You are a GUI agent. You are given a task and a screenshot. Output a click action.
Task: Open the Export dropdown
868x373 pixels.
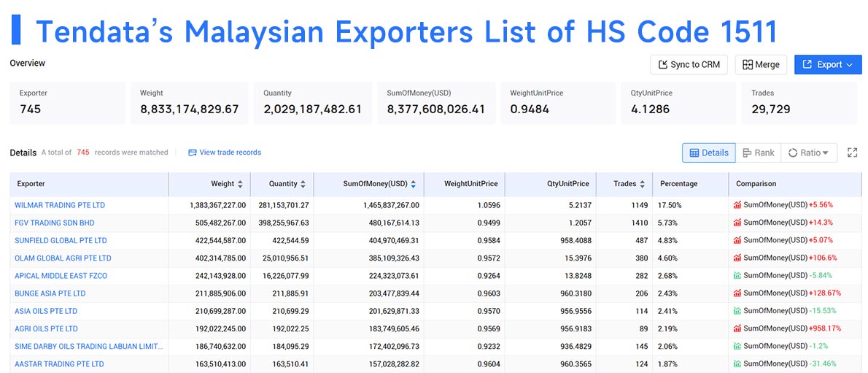tap(828, 64)
